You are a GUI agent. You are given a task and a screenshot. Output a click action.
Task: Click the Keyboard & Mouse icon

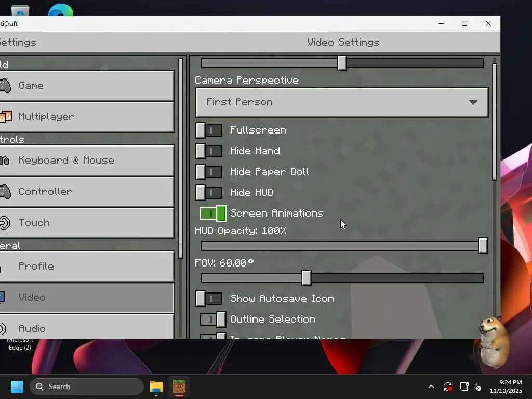point(4,160)
